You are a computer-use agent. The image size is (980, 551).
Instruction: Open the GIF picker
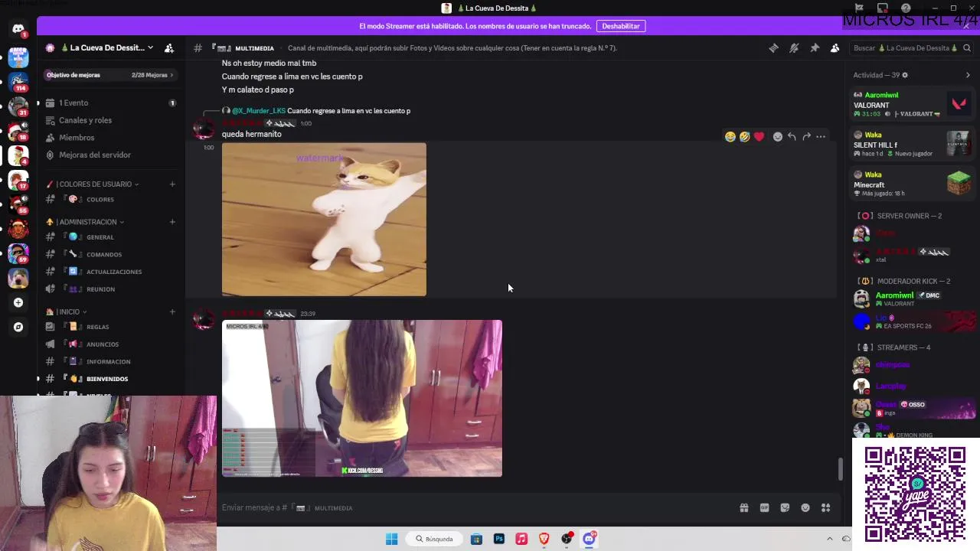[764, 508]
